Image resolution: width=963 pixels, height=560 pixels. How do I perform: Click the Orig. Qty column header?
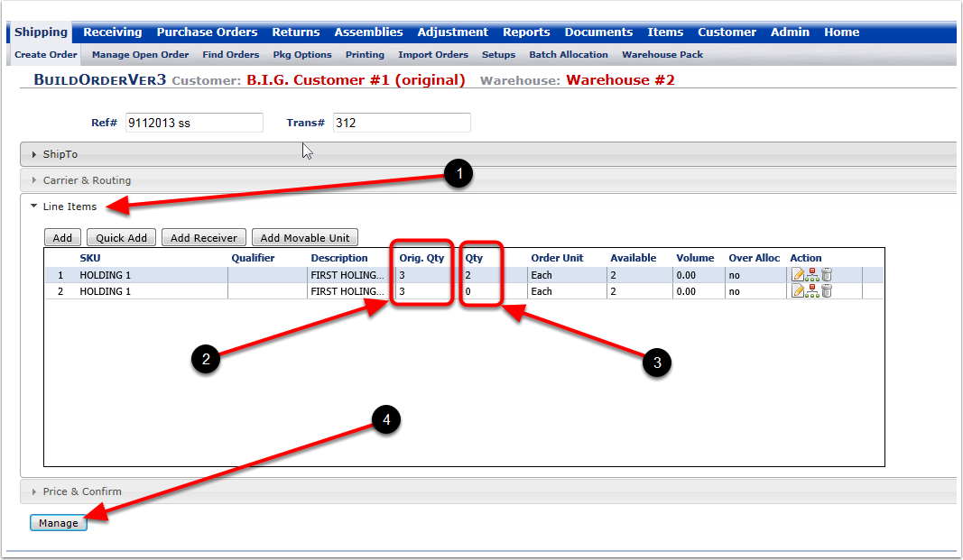pyautogui.click(x=421, y=258)
